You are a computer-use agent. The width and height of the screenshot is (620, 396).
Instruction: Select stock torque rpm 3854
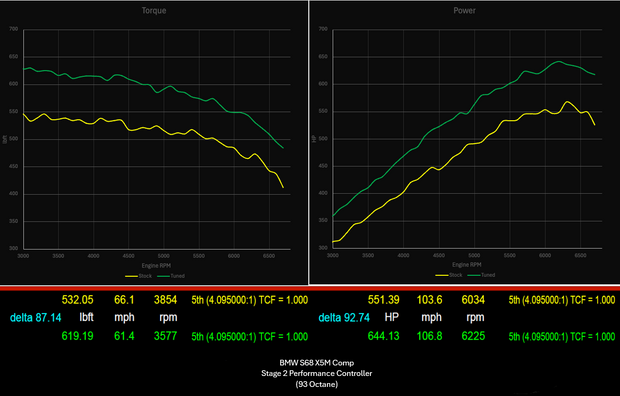[x=165, y=300]
